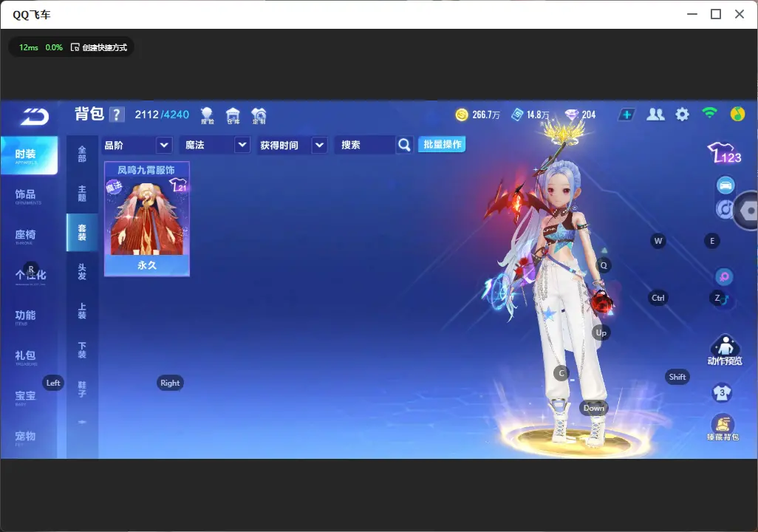
Task: Click the gold coin currency icon
Action: pyautogui.click(x=462, y=115)
